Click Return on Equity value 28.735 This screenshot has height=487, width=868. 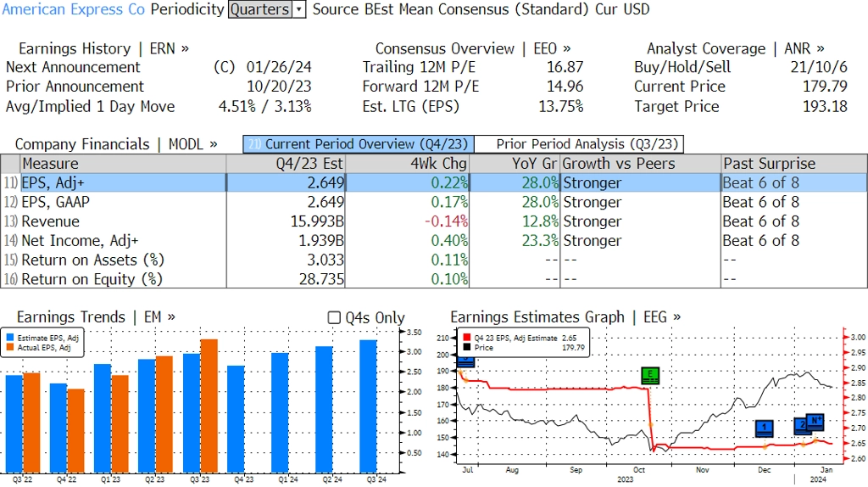point(321,279)
